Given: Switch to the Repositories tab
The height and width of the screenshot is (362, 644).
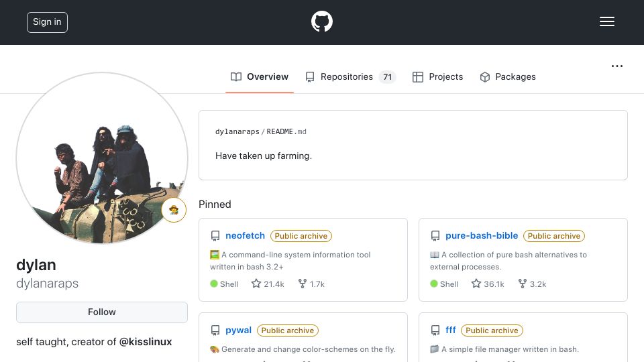Looking at the screenshot, I should coord(350,76).
